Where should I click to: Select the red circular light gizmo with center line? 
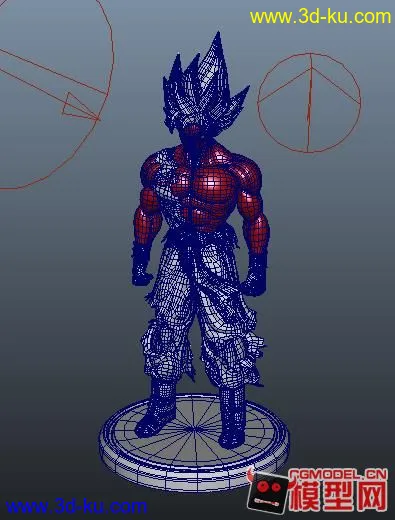click(309, 102)
